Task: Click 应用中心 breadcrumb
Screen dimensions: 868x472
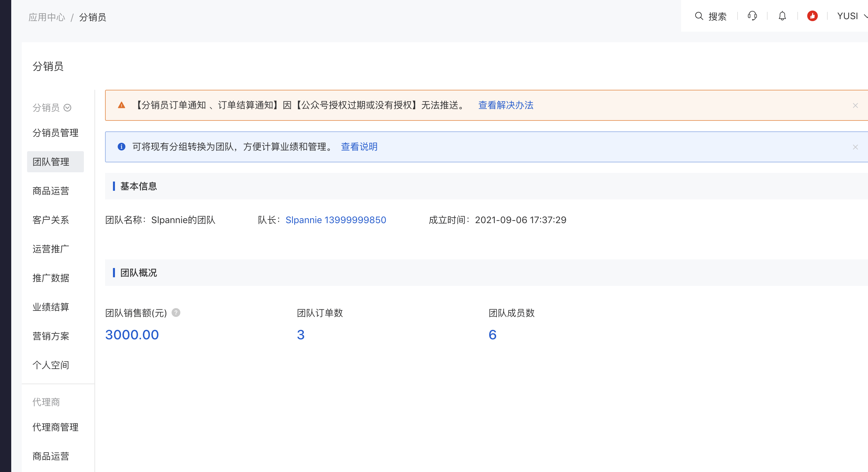Action: tap(47, 17)
